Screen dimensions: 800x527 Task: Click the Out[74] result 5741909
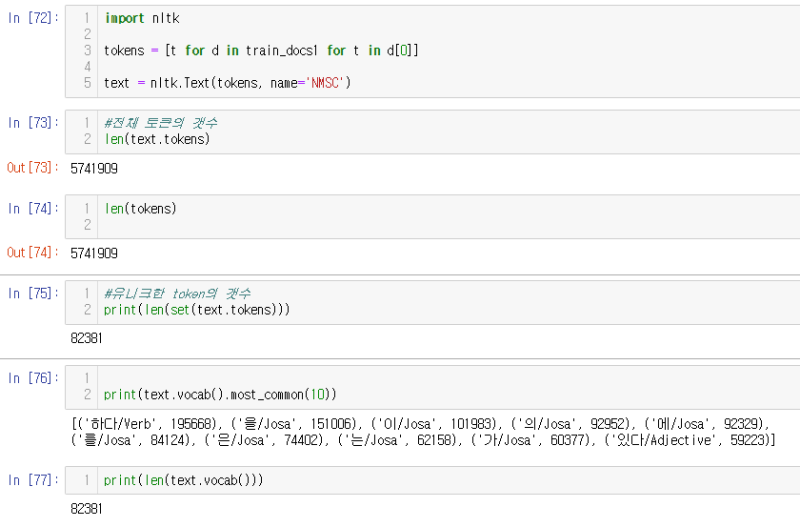[94, 253]
